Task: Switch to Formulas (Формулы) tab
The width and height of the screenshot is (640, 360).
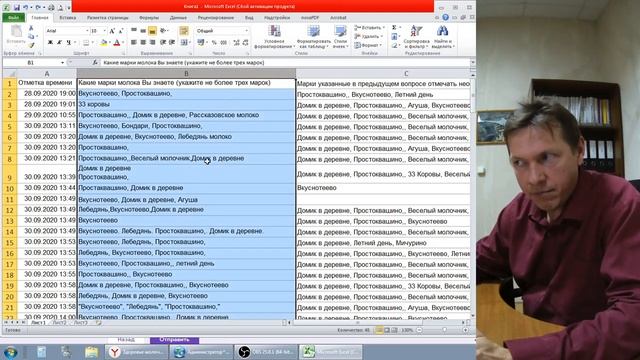Action: pos(149,18)
